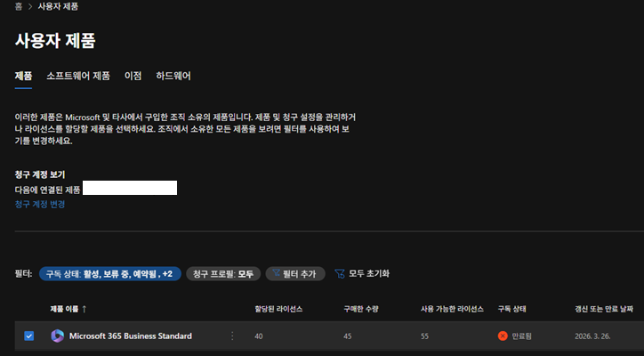
Task: Switch to the 소프트웨어 제품 tab
Action: pos(78,76)
